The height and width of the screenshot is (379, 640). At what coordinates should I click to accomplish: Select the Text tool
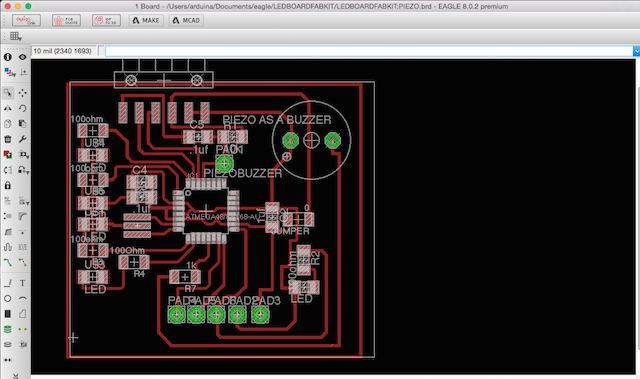(x=22, y=283)
